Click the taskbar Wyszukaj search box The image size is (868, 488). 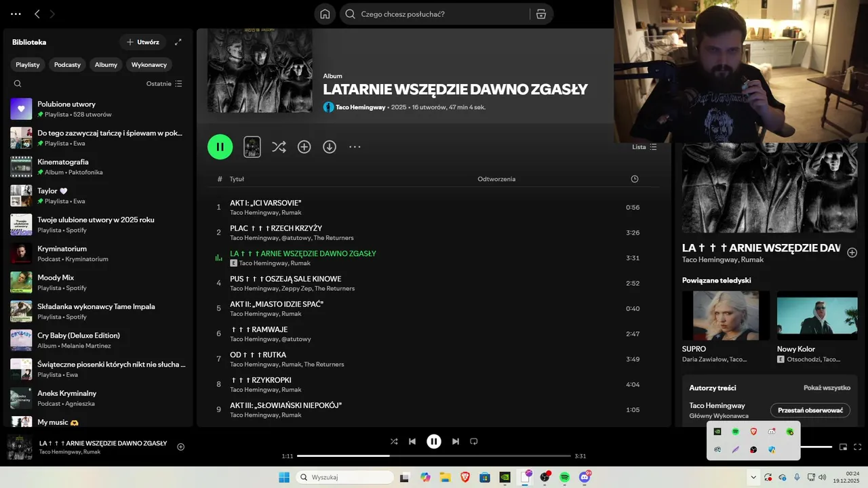(x=343, y=477)
